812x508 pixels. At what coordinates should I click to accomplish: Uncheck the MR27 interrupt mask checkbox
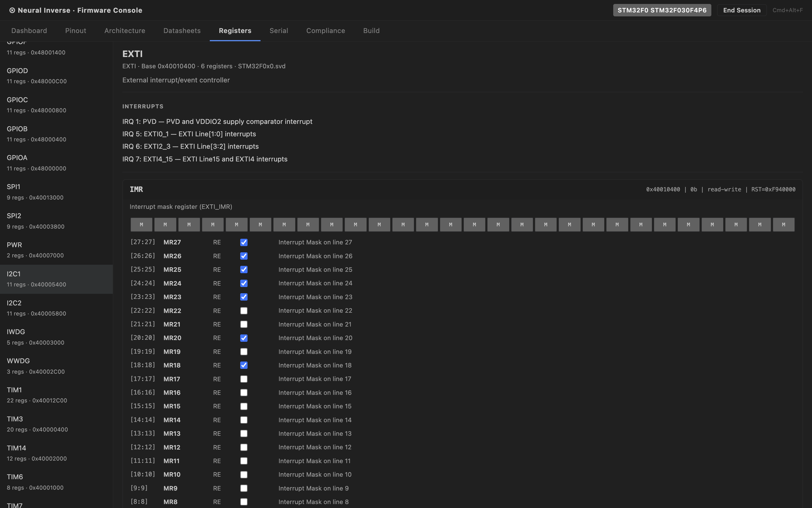click(x=244, y=242)
